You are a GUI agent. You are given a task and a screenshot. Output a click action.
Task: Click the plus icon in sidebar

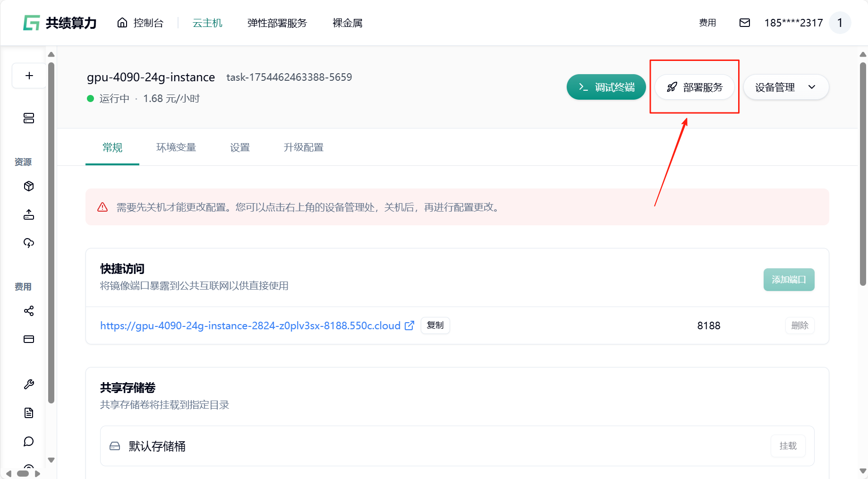click(29, 76)
